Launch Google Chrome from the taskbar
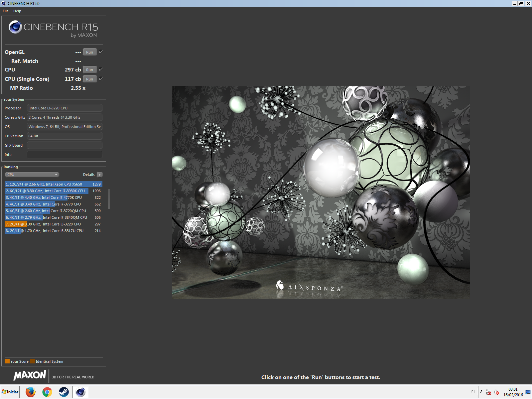The image size is (532, 399). click(47, 392)
